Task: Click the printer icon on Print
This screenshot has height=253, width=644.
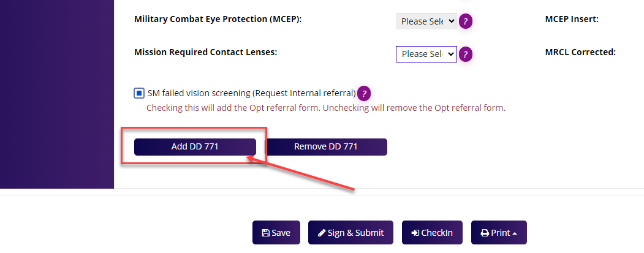Action: 485,233
